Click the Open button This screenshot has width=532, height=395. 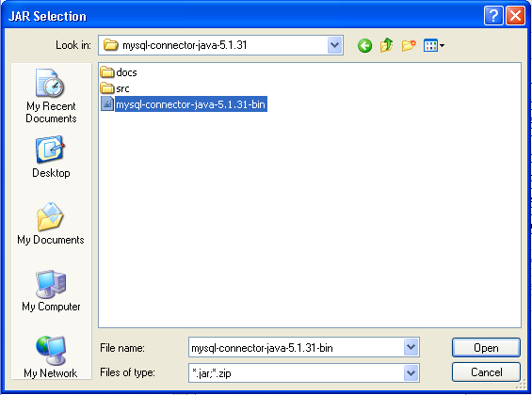(x=486, y=348)
